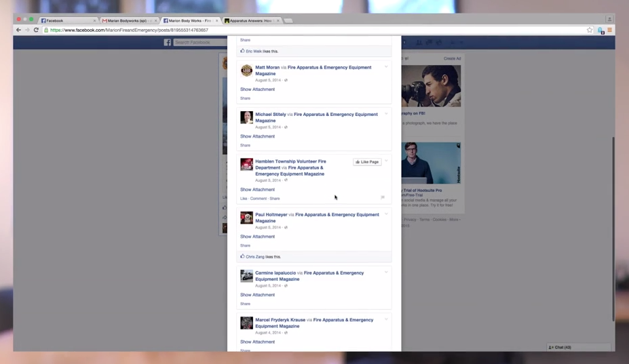Share Michael Stitely's post
This screenshot has height=364, width=629.
245,145
